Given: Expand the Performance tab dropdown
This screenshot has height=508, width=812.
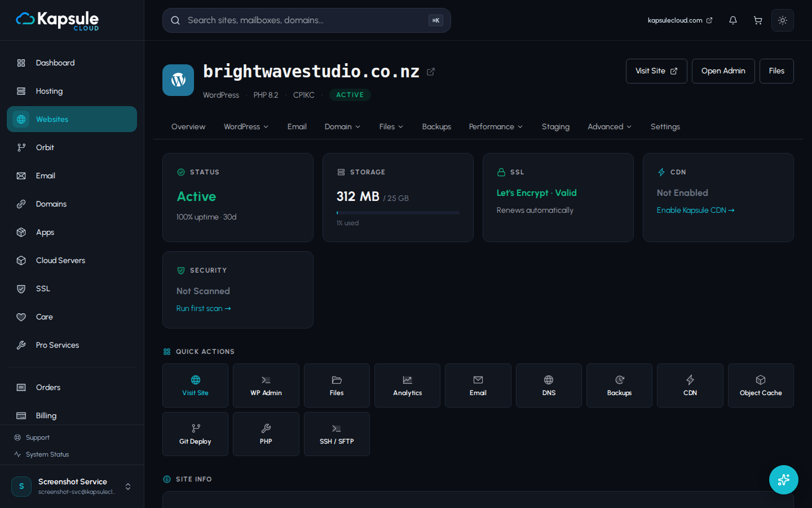Looking at the screenshot, I should [x=496, y=126].
